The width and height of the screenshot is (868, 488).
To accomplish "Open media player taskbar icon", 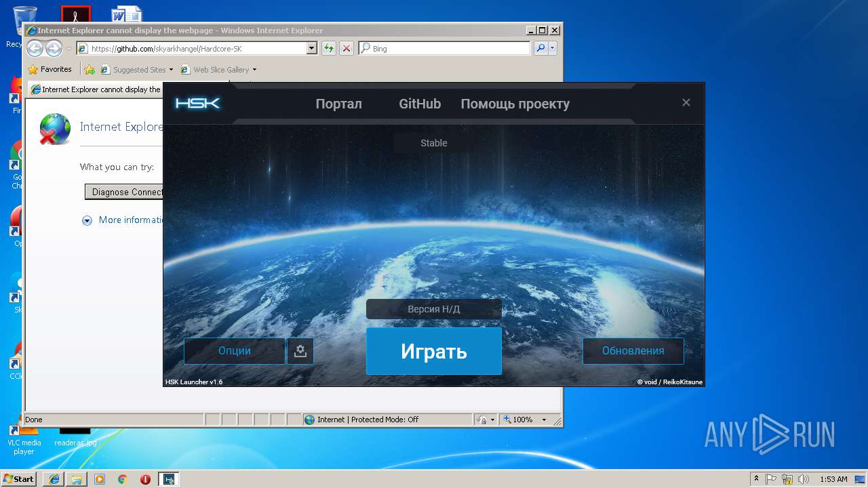I will (x=100, y=479).
